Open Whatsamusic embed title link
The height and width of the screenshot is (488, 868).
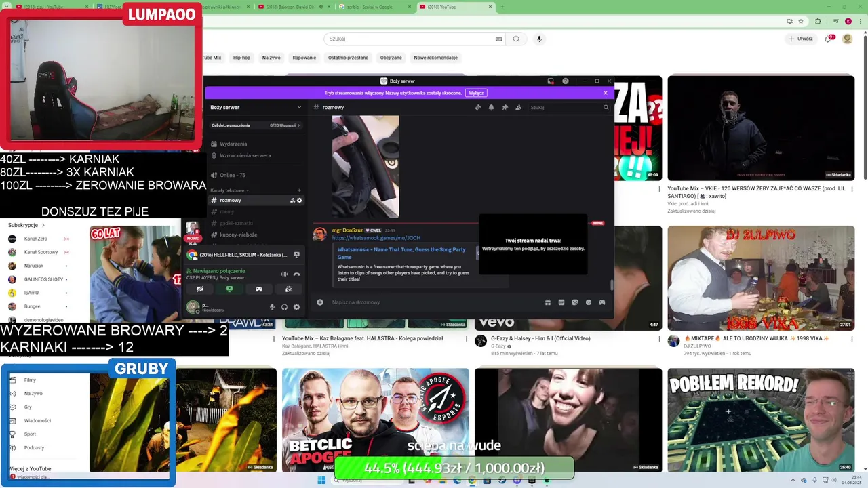pos(403,253)
